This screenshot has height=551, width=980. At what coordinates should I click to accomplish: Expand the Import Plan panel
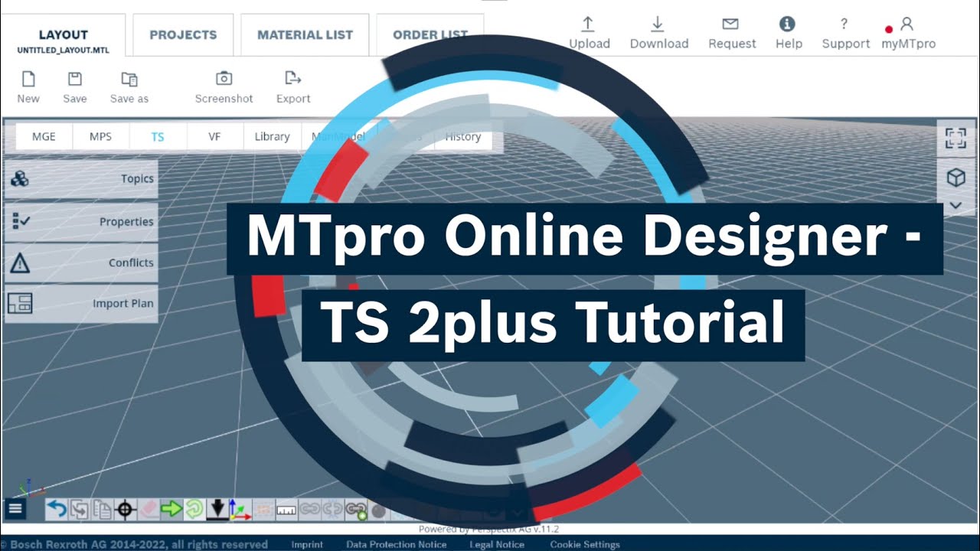pos(81,304)
